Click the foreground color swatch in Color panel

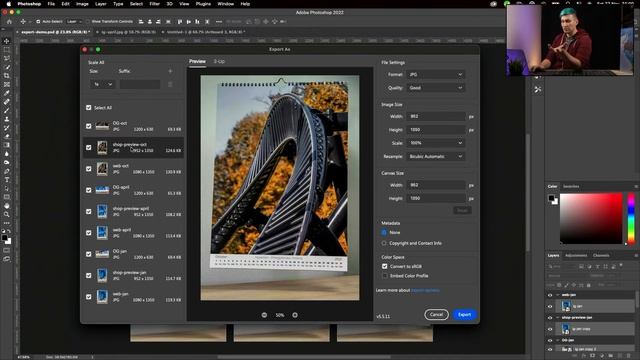tap(551, 198)
